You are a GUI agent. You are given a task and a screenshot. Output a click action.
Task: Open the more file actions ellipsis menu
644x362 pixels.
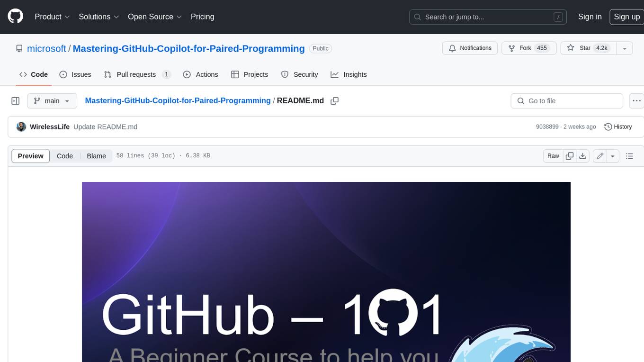636,101
